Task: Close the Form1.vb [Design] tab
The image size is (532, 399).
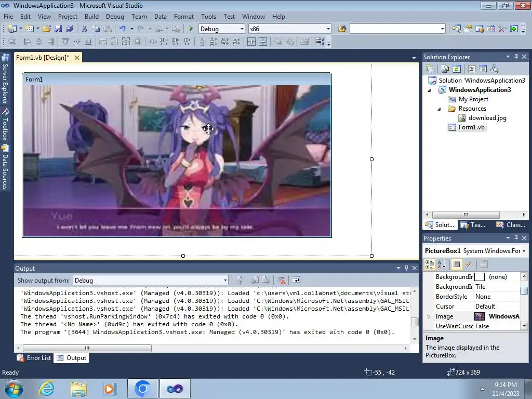Action: pyautogui.click(x=77, y=57)
